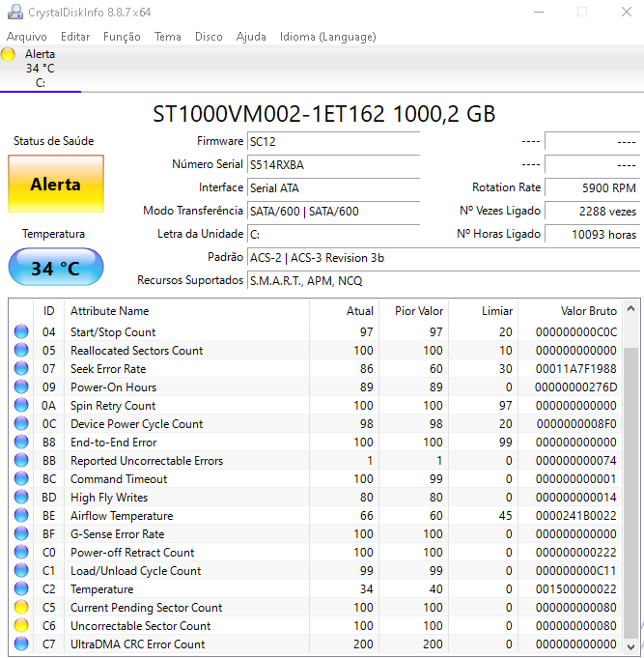This screenshot has width=644, height=658.
Task: Click blue status icon for Start/Stop Count
Action: (21, 331)
